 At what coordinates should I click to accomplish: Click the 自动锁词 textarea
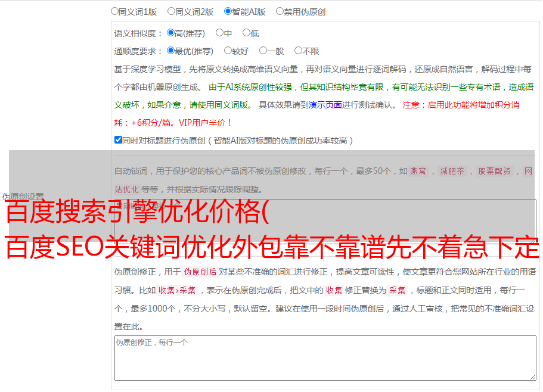tap(325, 222)
